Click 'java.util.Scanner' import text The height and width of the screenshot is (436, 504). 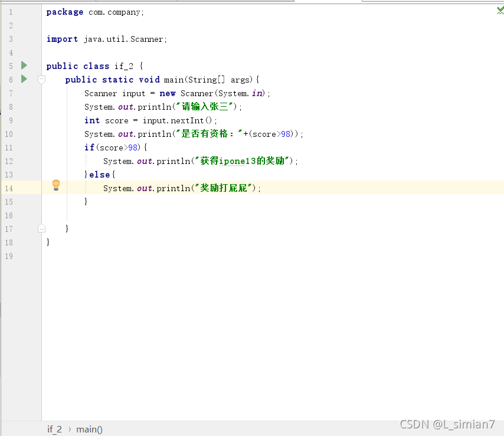point(123,39)
